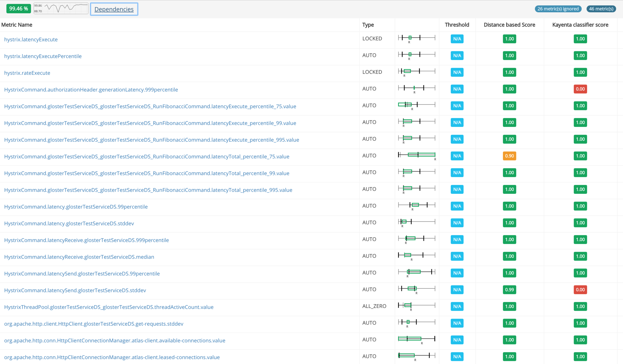Click the red 0.00 Kayenta classifier badge for generationLatency
Screen dimensions: 623x364
point(580,89)
